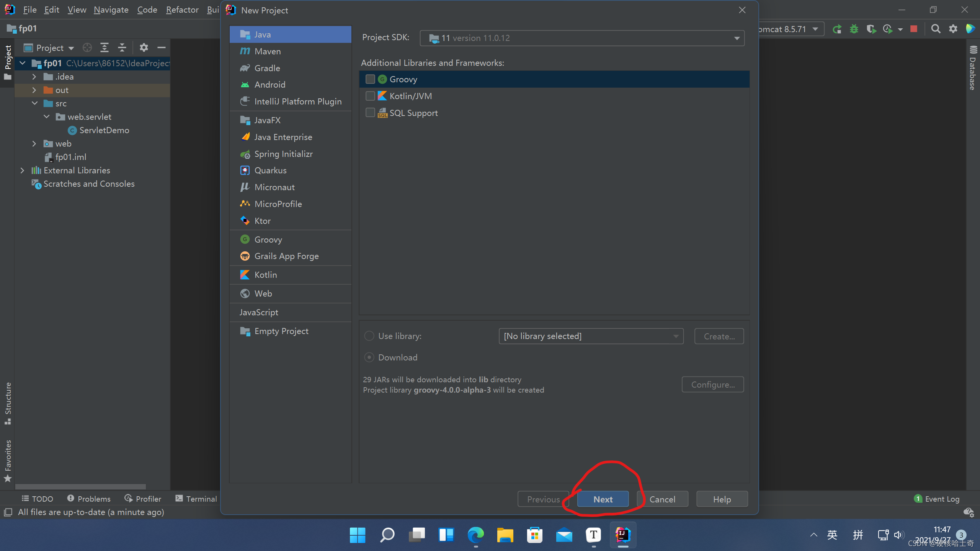Hide the Project tool window
This screenshot has width=980, height=551.
161,47
